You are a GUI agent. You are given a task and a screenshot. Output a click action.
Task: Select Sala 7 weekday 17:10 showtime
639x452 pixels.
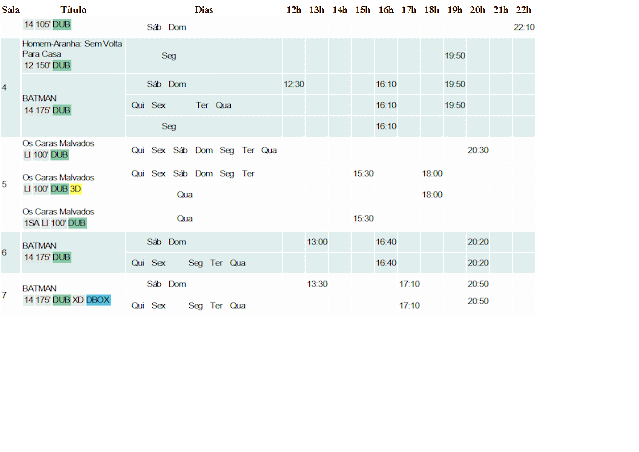[x=409, y=306]
